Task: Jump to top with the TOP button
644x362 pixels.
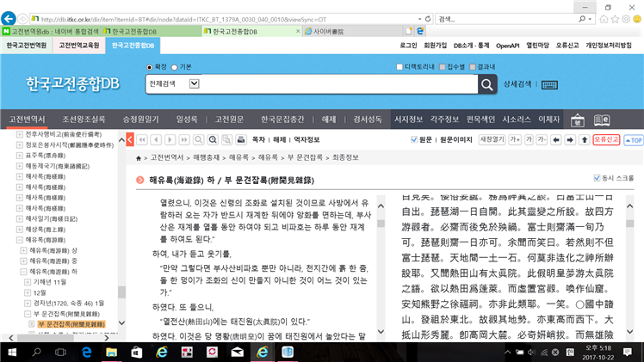Action: 634,140
